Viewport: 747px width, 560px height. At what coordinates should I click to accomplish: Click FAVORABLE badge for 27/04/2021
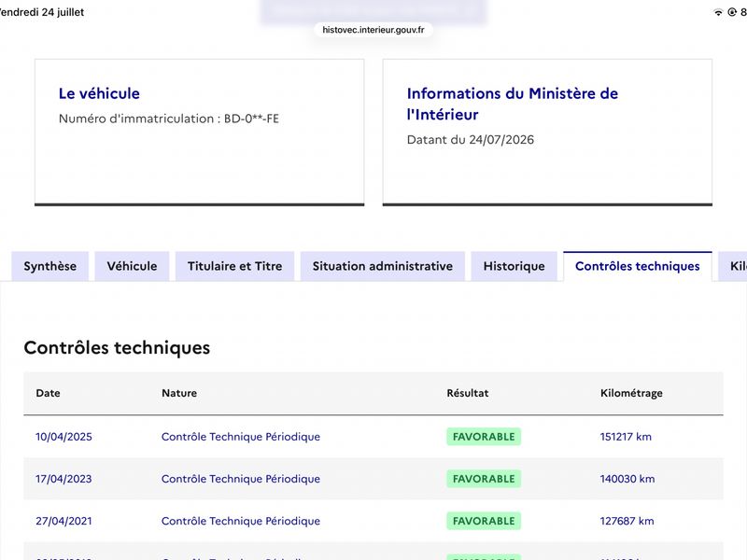point(484,521)
